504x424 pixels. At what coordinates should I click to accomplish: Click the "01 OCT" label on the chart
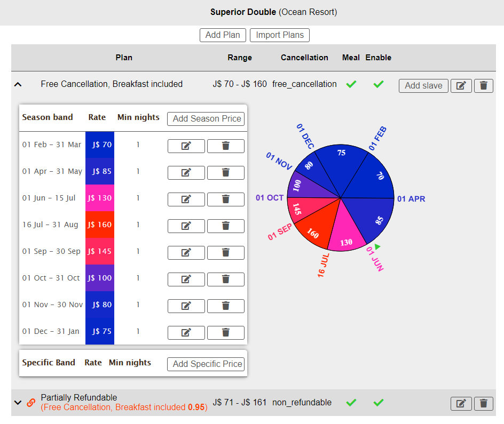pos(270,198)
